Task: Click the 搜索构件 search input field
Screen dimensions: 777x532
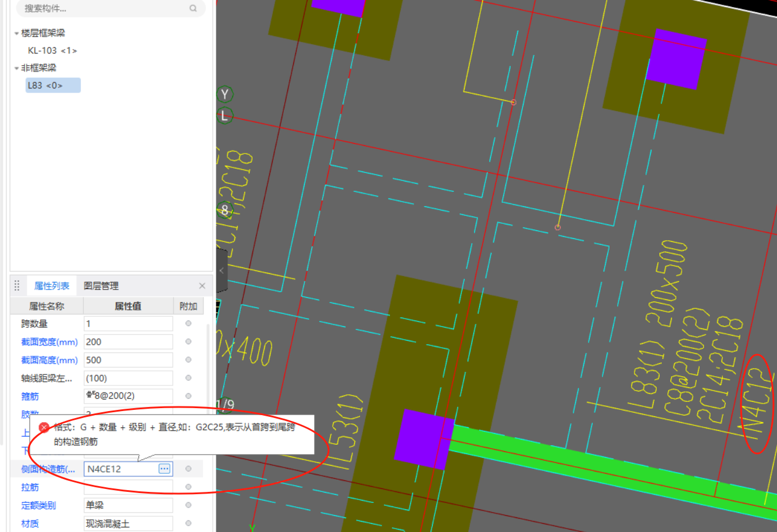Action: (x=110, y=8)
